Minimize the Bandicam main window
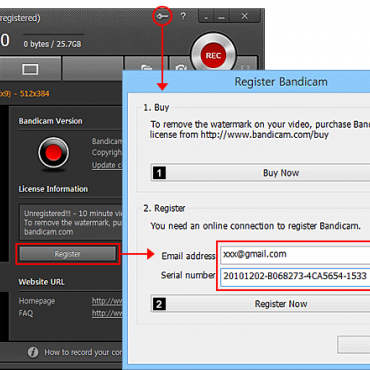The width and height of the screenshot is (370, 370). click(x=221, y=16)
